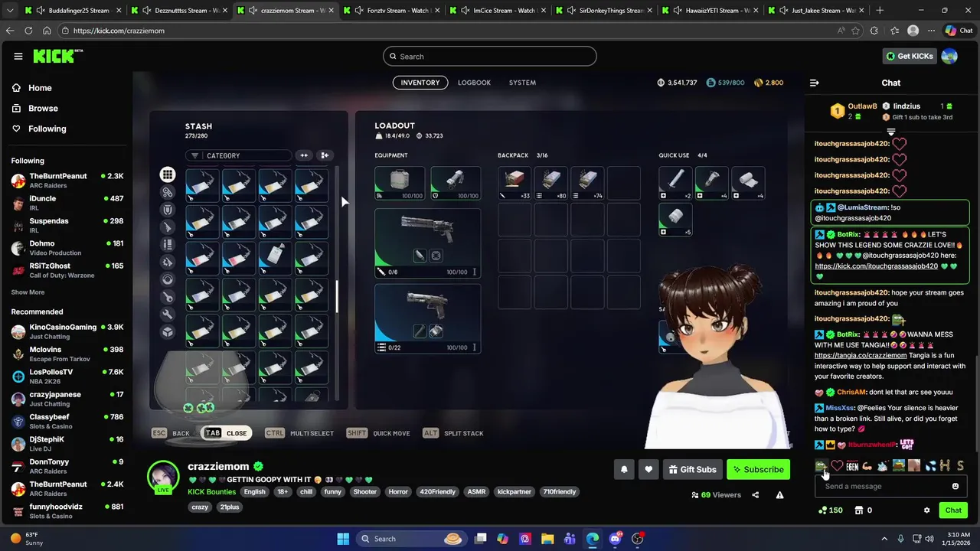Click Gift Subs button
980x551 pixels.
(x=691, y=469)
